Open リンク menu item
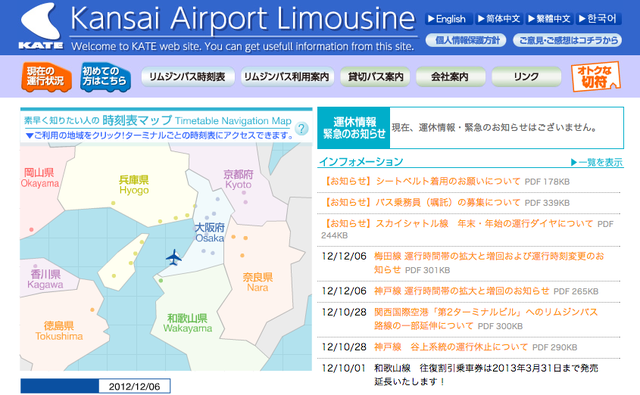This screenshot has height=395, width=640. [526, 77]
